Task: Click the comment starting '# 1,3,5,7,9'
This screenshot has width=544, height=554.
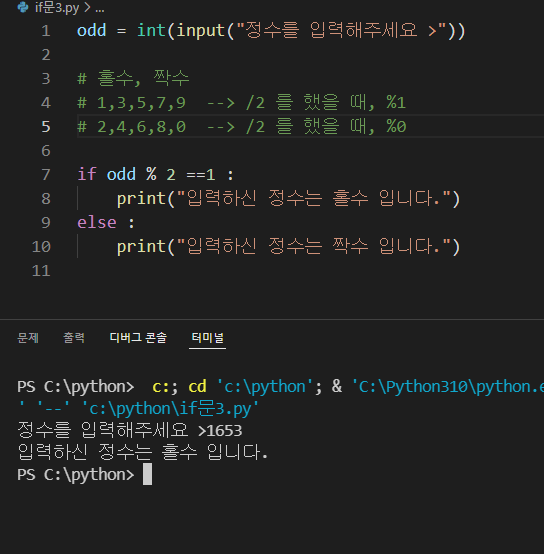Action: click(x=242, y=102)
